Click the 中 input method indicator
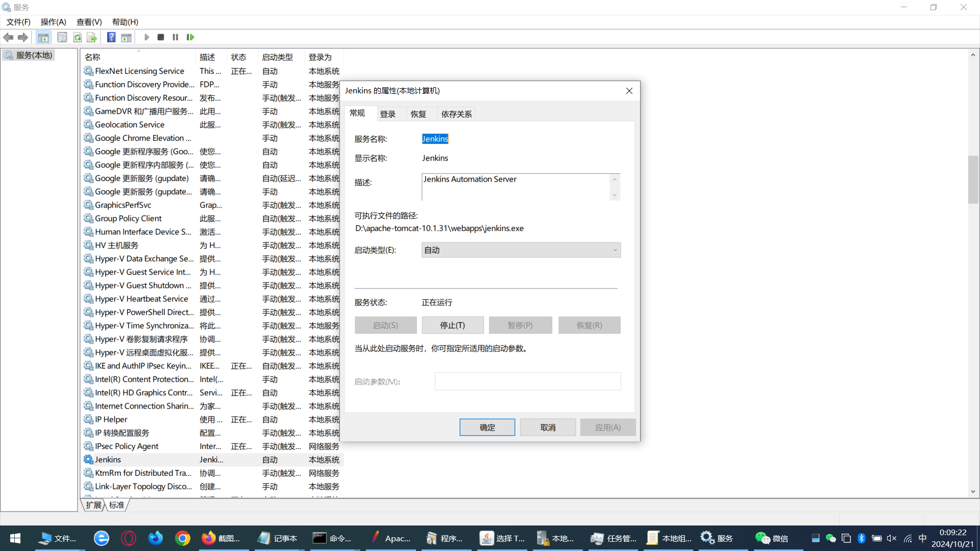 tap(922, 538)
